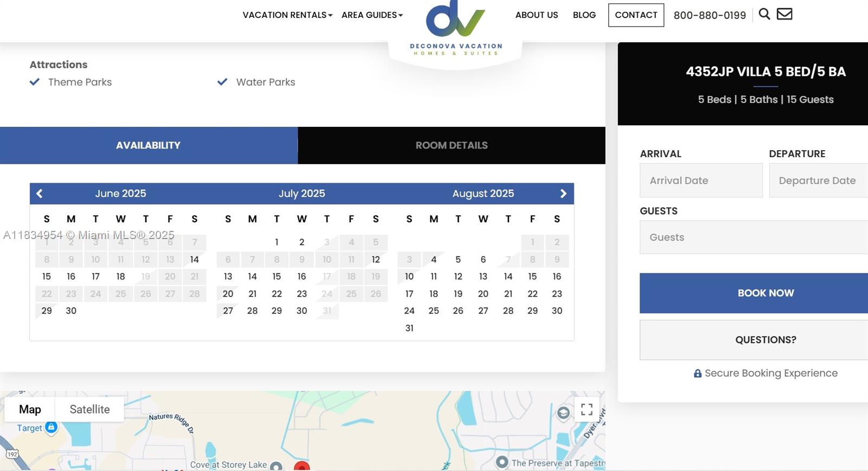Click the Theme Parks checkmark
Screen dimensions: 868x471
click(35, 82)
